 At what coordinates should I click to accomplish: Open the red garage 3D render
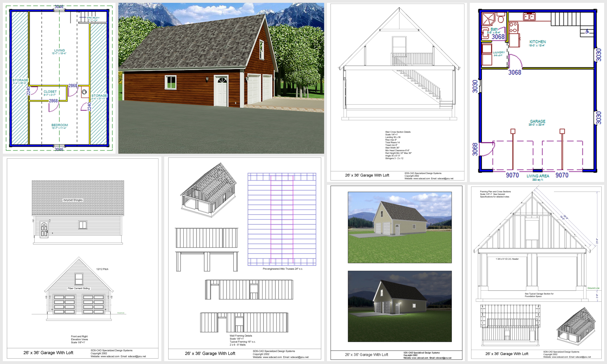click(x=221, y=78)
